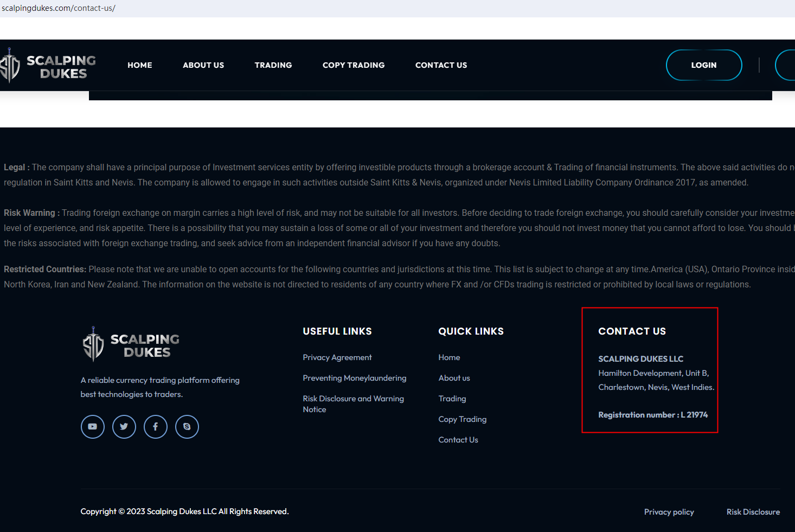Viewport: 795px width, 532px height.
Task: Click the SCALPING DUKES LLC company name
Action: pos(641,359)
